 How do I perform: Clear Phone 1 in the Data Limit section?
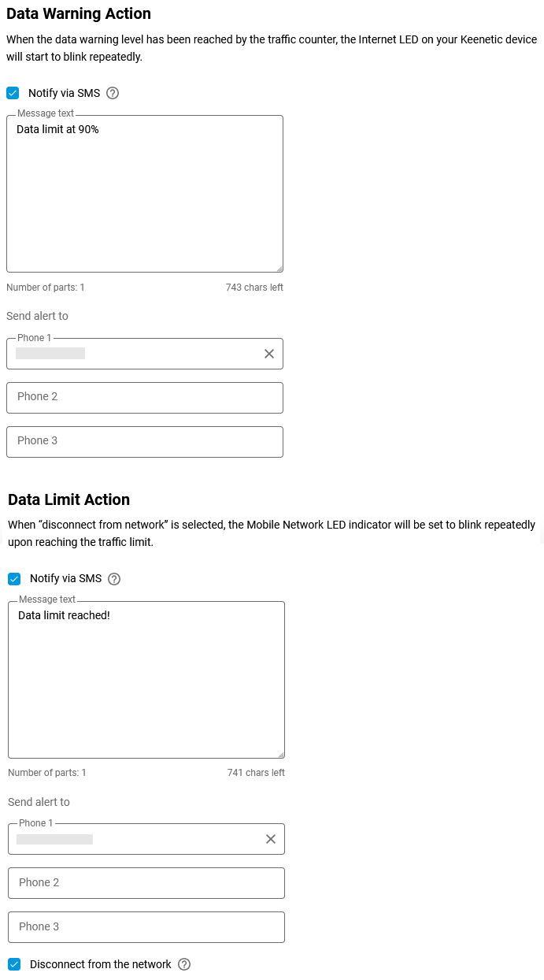click(270, 838)
